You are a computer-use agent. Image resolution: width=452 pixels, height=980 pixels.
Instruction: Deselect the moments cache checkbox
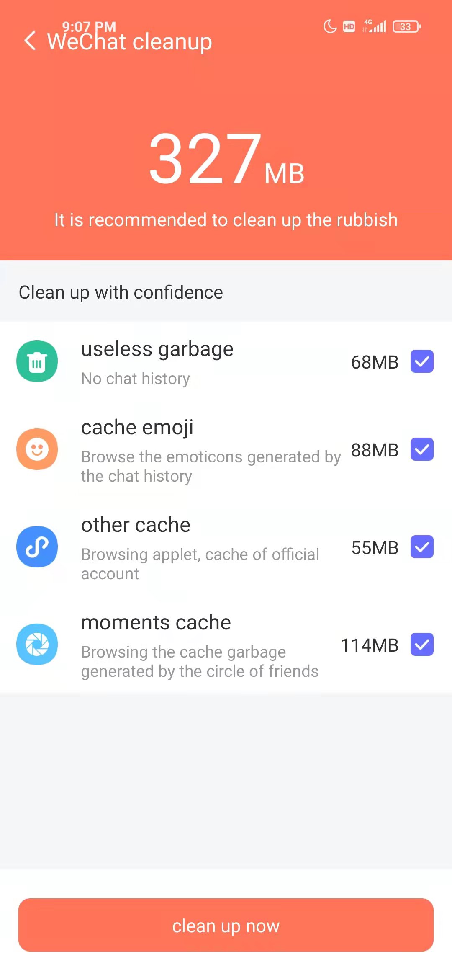point(422,645)
